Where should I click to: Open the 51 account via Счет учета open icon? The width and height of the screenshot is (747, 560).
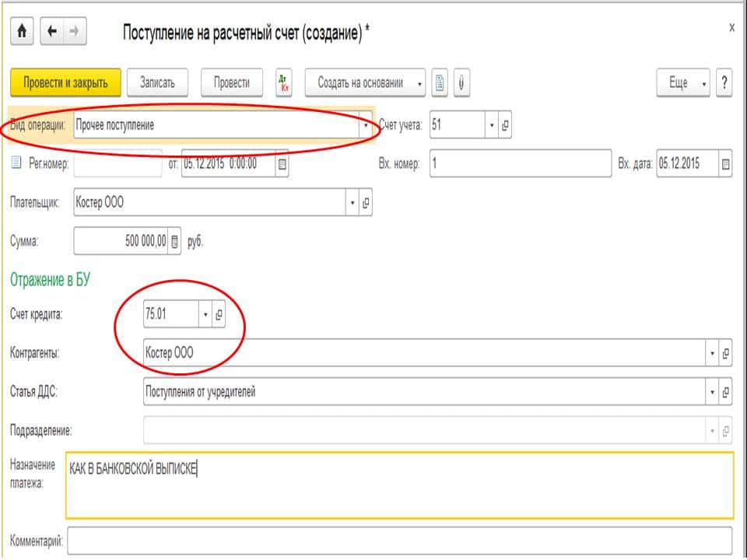point(505,125)
